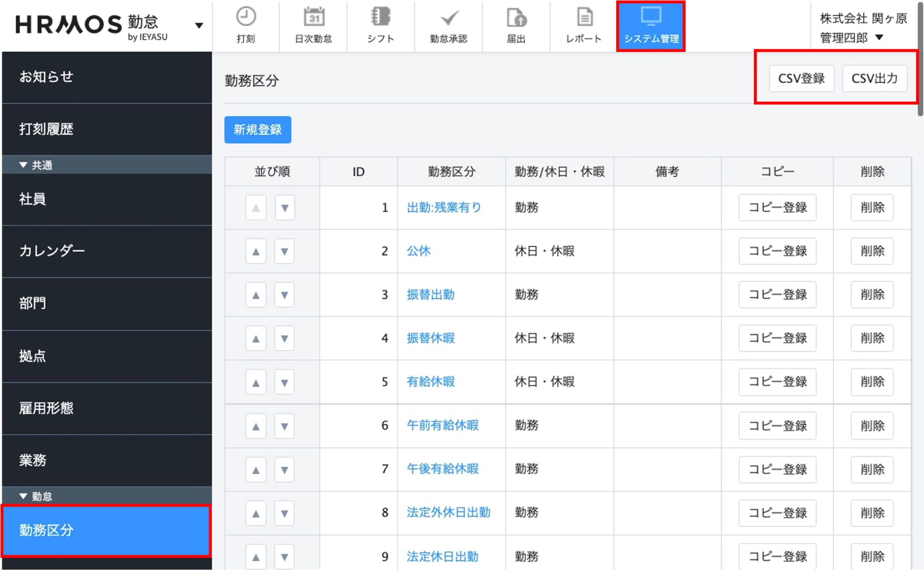Screen dimensions: 924x570
Task: Select 雇用形態 in the sidebar menu
Action: click(x=46, y=408)
